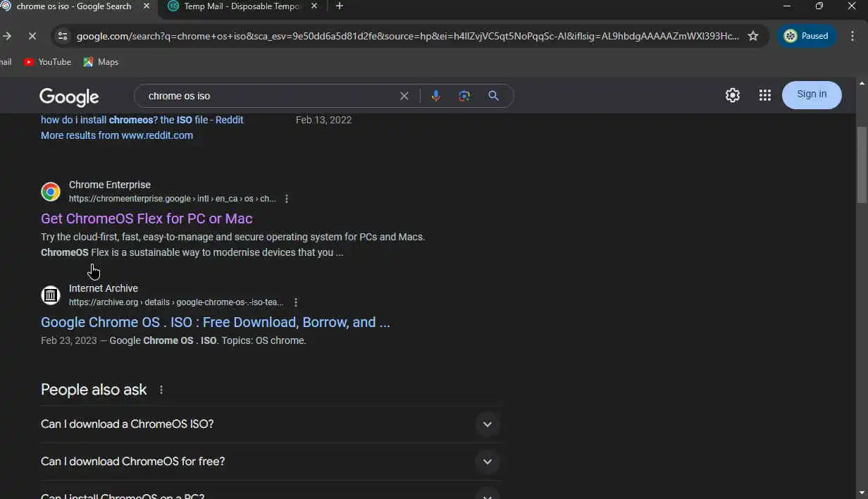Search by image with Google Lens icon
The height and width of the screenshot is (499, 868).
[464, 96]
